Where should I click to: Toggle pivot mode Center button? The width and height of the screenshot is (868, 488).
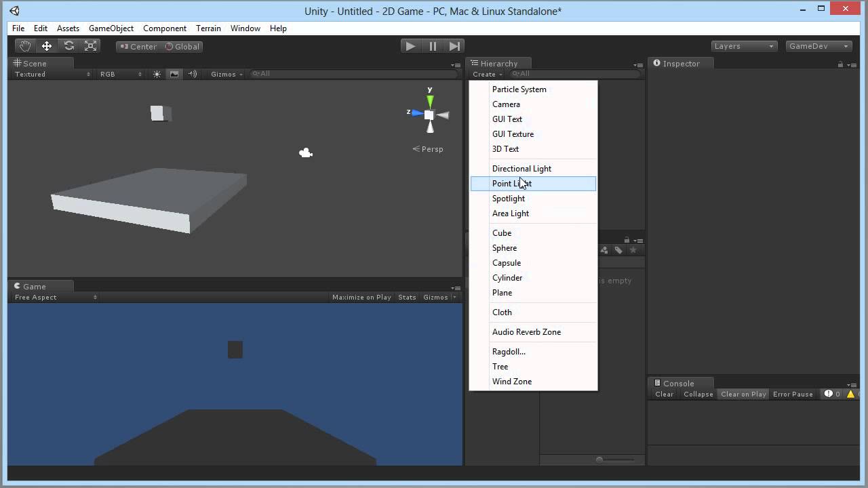coord(138,47)
